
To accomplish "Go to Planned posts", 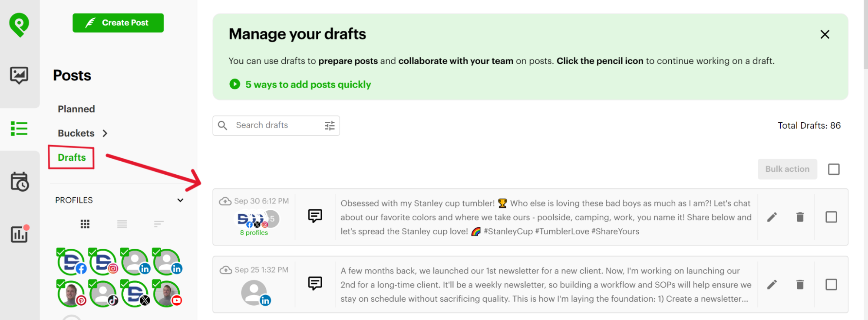I will pos(76,109).
